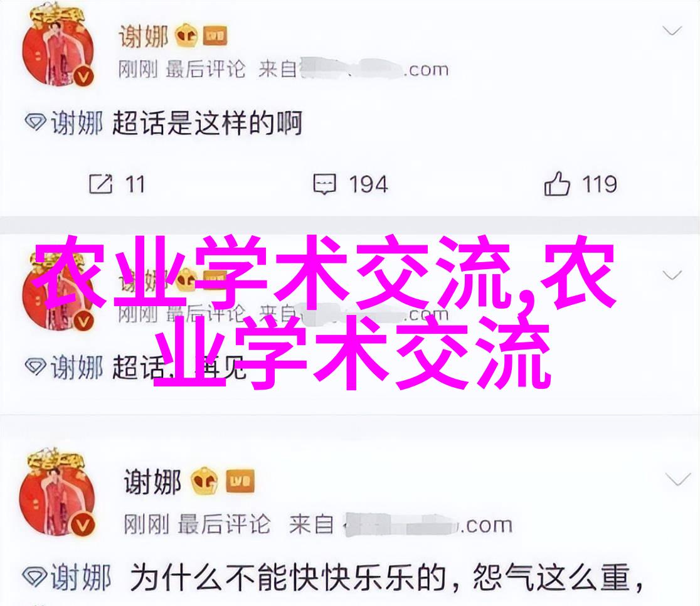Screen dimensions: 700x606
Task: Like the first post with thumbs-up icon
Action: 557,184
